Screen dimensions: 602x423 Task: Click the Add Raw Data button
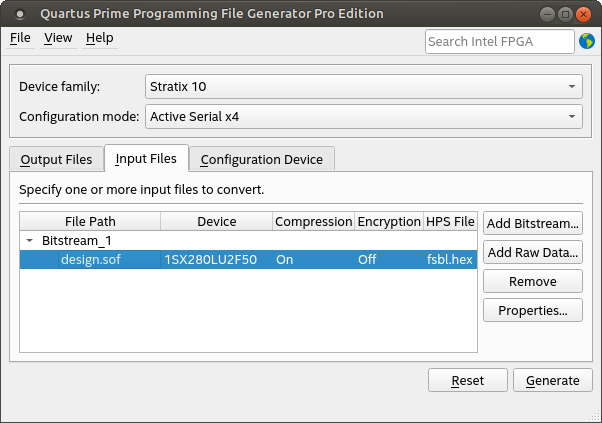tap(532, 252)
